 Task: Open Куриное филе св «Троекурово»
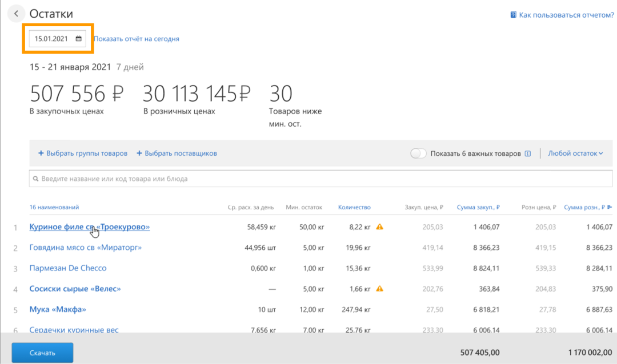[89, 227]
